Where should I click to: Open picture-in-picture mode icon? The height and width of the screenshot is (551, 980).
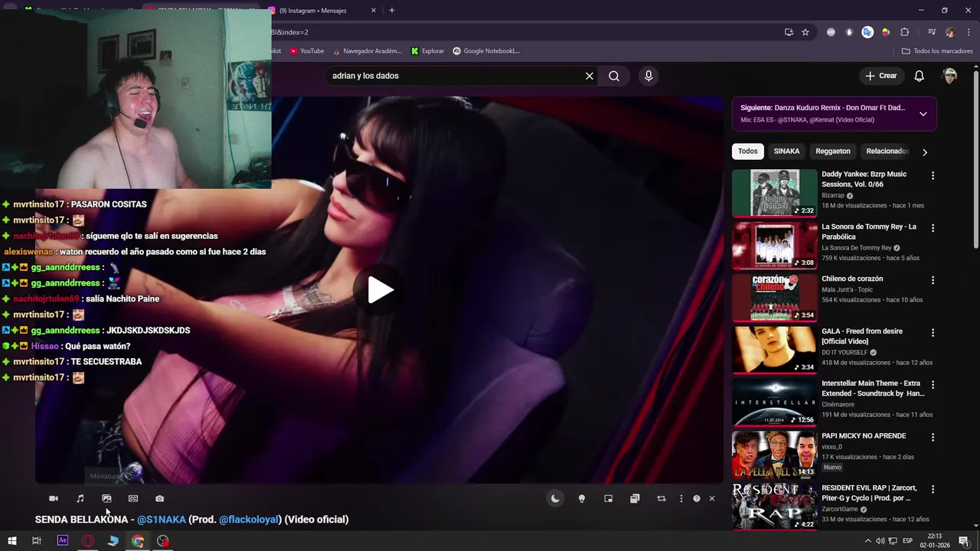tap(608, 498)
